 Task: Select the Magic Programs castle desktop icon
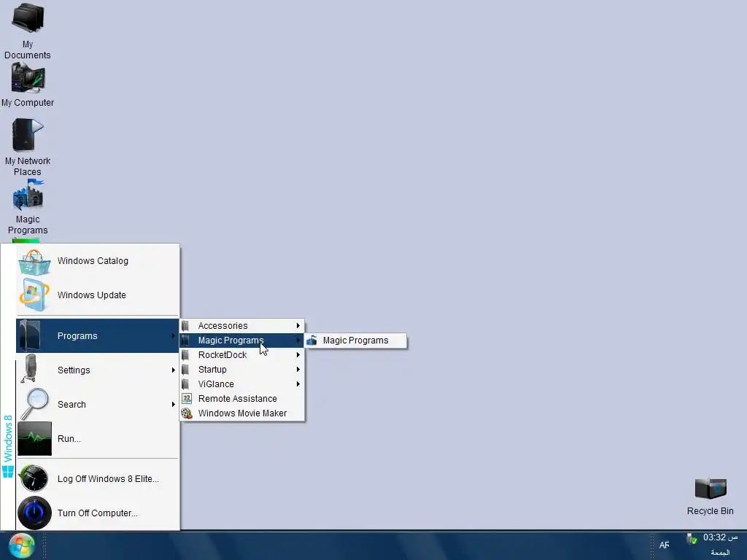click(x=28, y=207)
